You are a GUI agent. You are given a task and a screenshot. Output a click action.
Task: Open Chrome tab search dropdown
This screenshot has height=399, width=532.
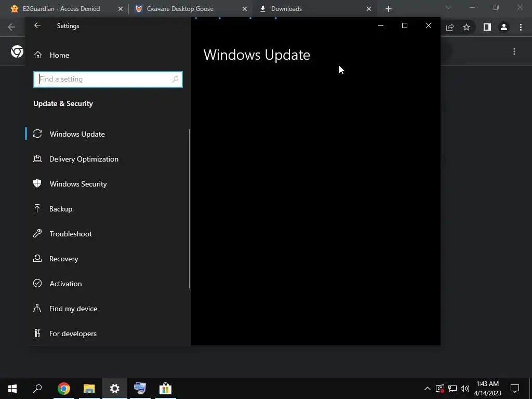448,7
